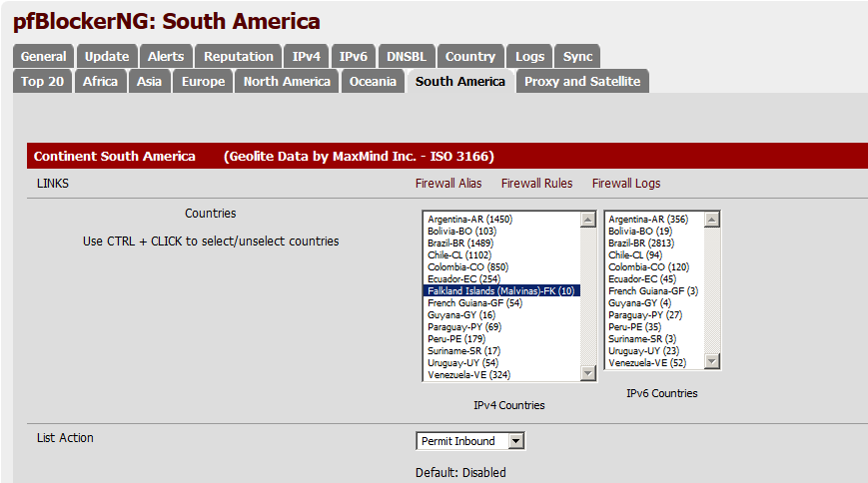Open the Oceania tab
Image resolution: width=868 pixels, height=483 pixels.
[373, 81]
